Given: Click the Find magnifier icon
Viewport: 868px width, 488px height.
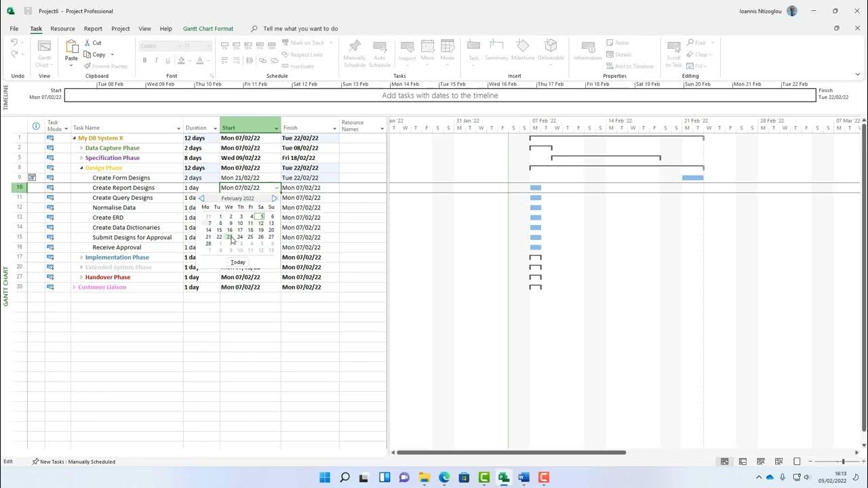Looking at the screenshot, I should (x=690, y=43).
